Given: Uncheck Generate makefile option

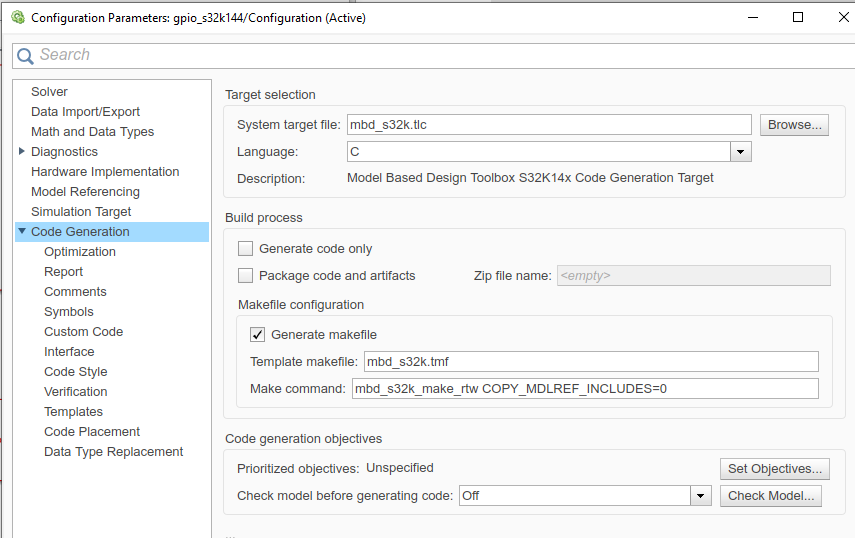Looking at the screenshot, I should (x=258, y=335).
